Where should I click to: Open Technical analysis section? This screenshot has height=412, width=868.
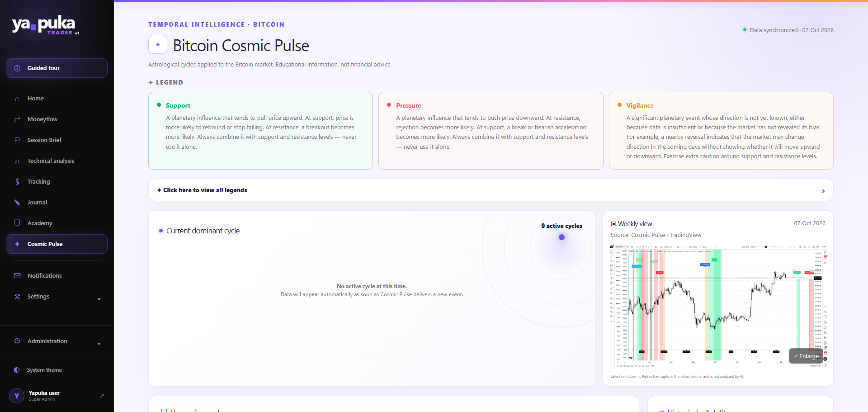(57, 161)
